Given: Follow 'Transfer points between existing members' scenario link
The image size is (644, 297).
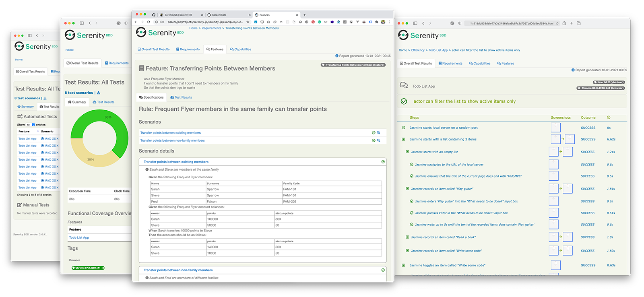Looking at the screenshot, I should 171,133.
